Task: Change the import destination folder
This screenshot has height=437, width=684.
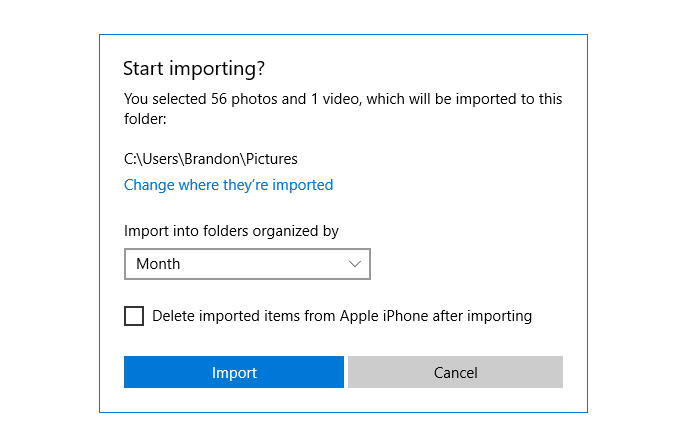Action: click(228, 185)
